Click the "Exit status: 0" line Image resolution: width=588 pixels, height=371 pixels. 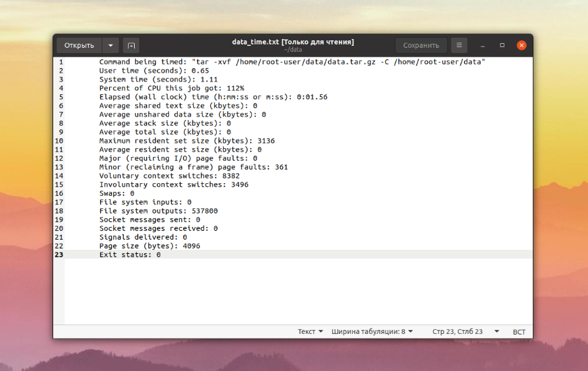[130, 255]
